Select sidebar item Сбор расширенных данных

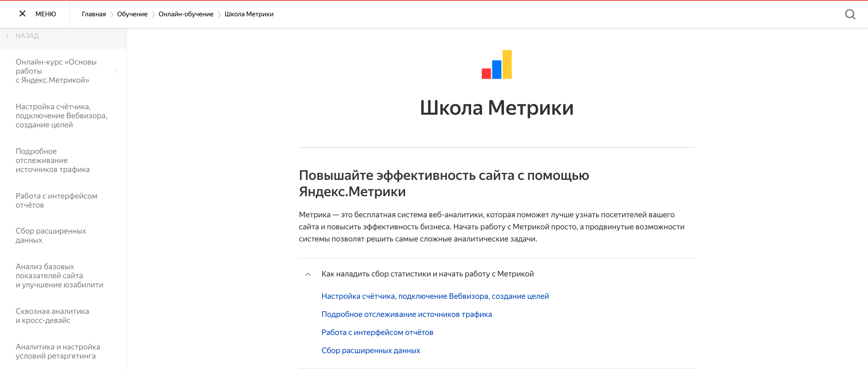click(50, 235)
